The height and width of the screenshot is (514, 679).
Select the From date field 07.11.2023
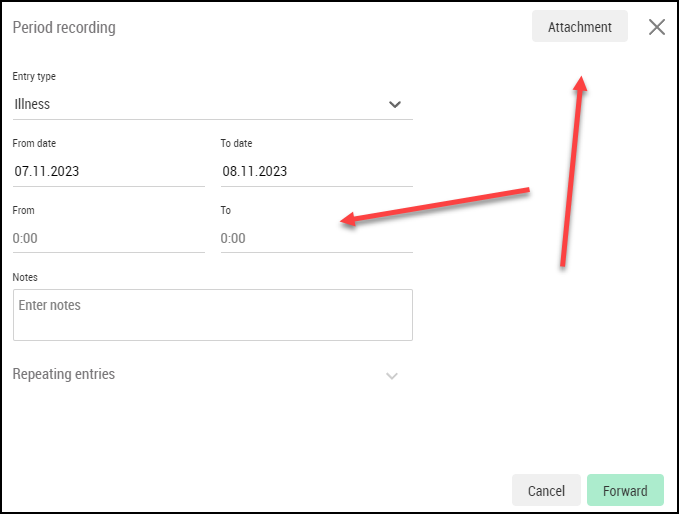point(109,171)
